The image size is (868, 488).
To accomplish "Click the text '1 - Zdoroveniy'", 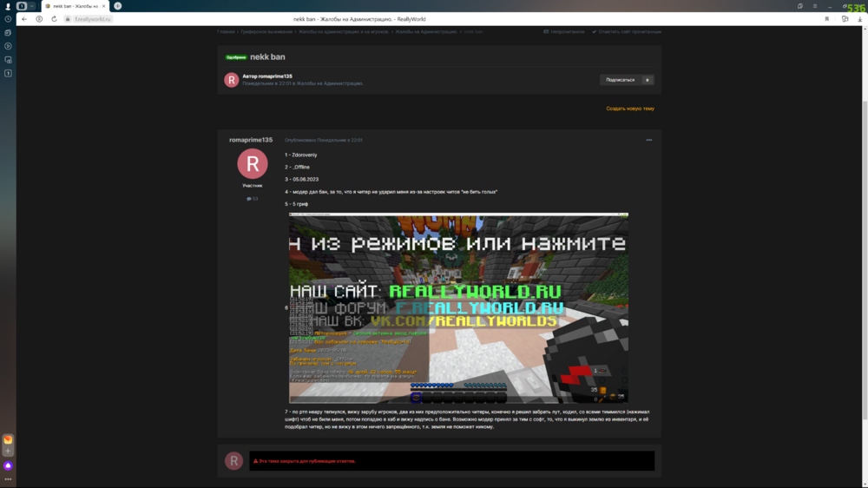I will 301,155.
